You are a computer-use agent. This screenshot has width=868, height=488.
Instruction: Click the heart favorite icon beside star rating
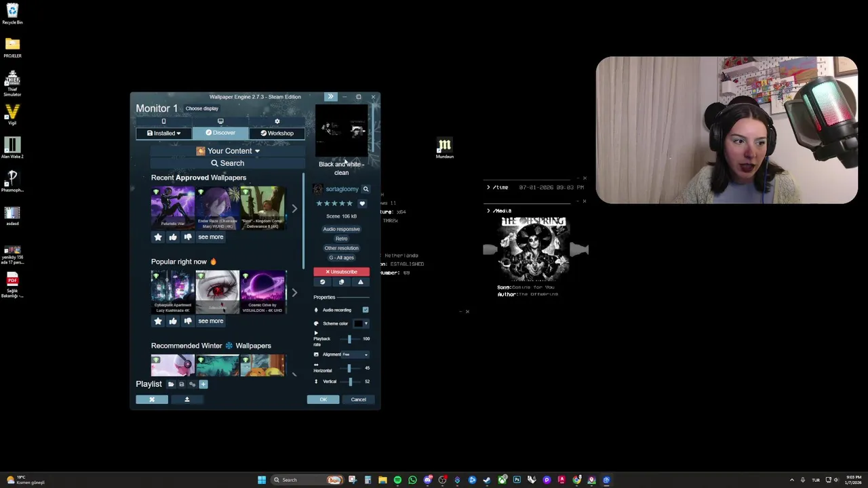[x=362, y=203]
